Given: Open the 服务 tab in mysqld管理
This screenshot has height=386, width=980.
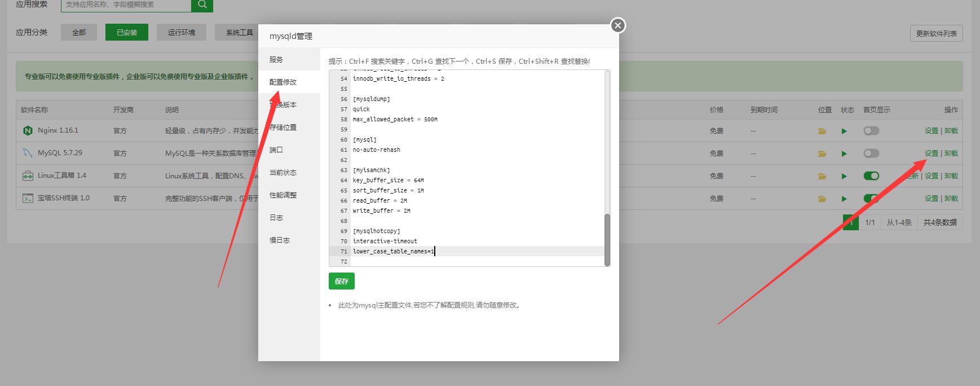Looking at the screenshot, I should click(x=276, y=59).
